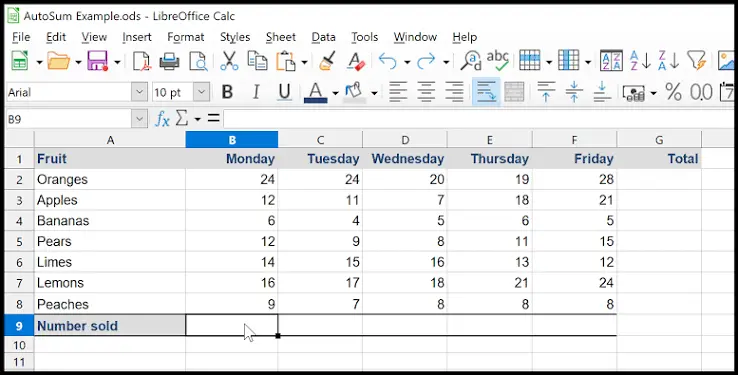Open the Format menu
This screenshot has width=738, height=375.
click(186, 37)
